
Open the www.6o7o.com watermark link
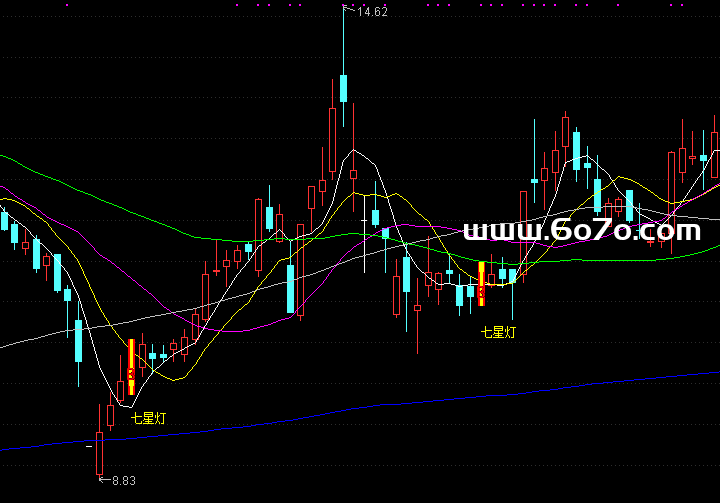(582, 231)
